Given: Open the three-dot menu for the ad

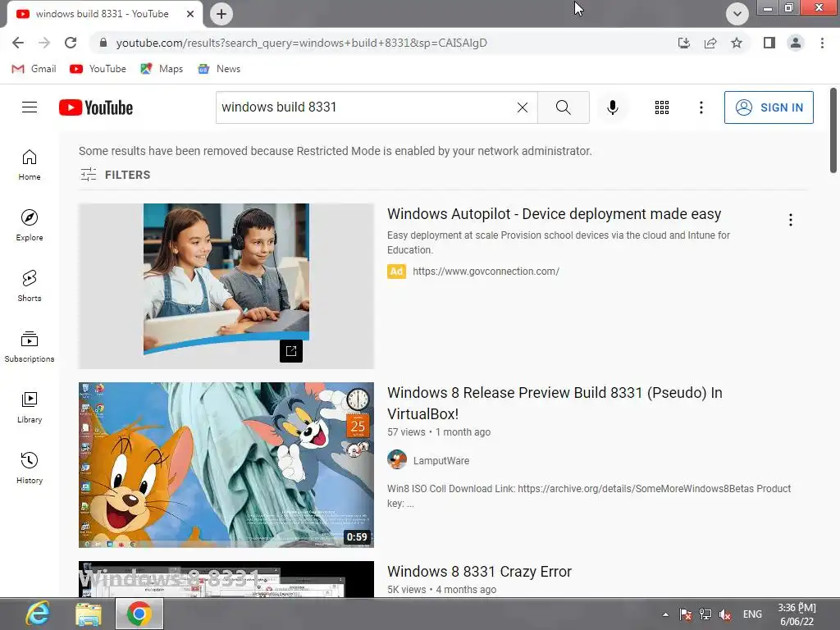Looking at the screenshot, I should pos(790,220).
